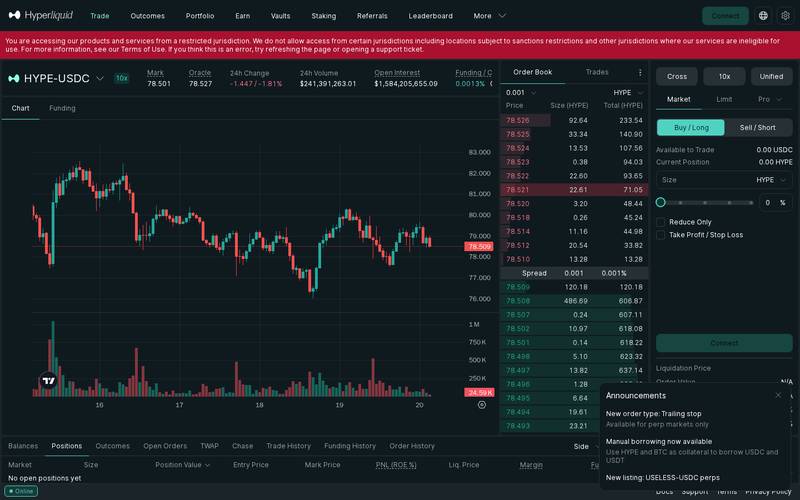
Task: Open the Portfolio page
Action: pos(200,16)
